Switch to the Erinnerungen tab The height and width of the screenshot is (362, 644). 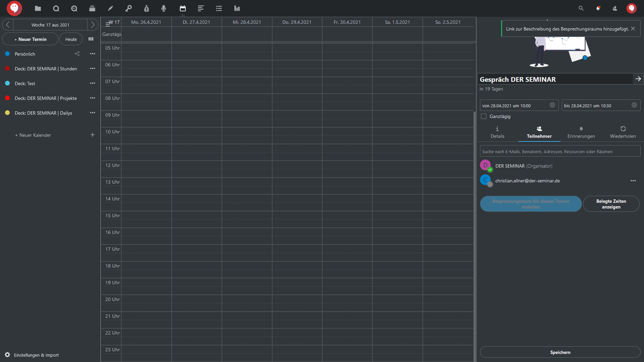(x=581, y=132)
